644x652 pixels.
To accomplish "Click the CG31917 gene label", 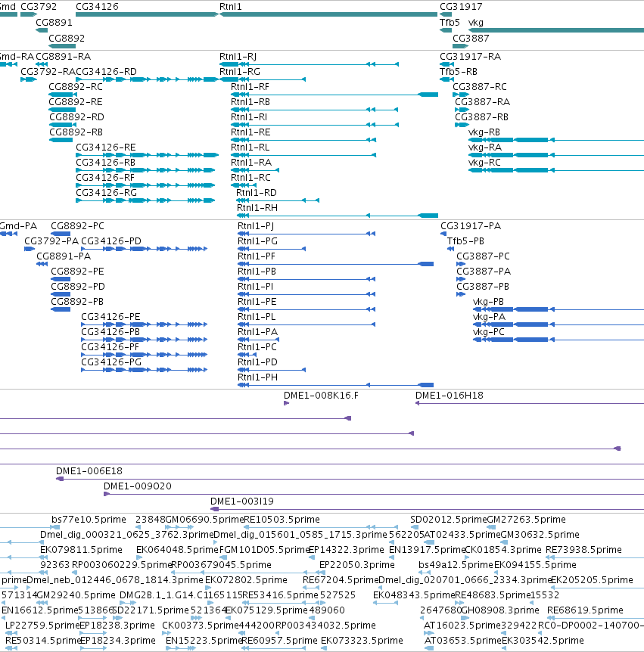I will click(x=461, y=7).
